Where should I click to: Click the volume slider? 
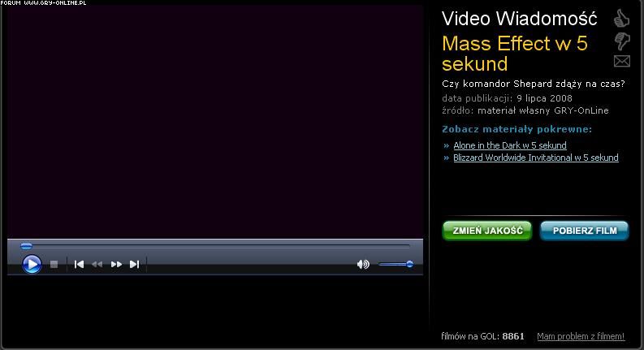tap(395, 264)
